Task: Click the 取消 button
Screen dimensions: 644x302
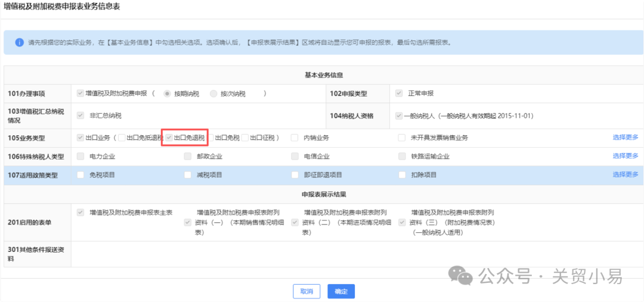Action: click(x=306, y=291)
